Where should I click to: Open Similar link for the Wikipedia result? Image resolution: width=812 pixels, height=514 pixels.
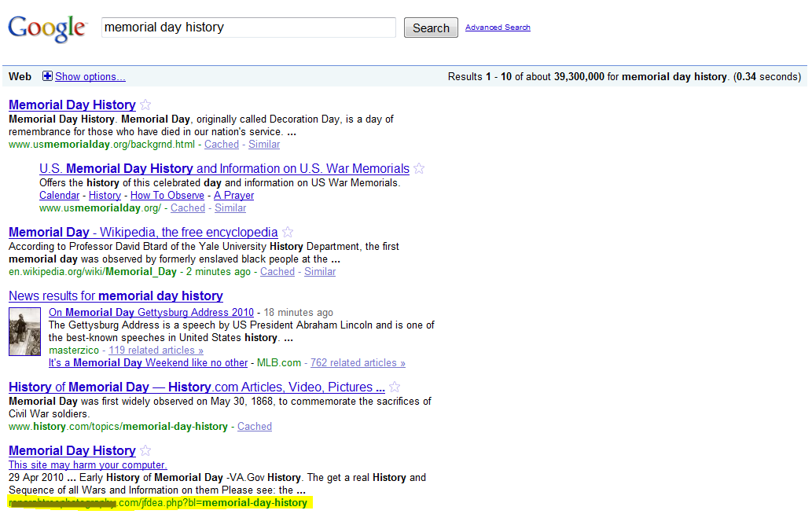[x=320, y=272]
